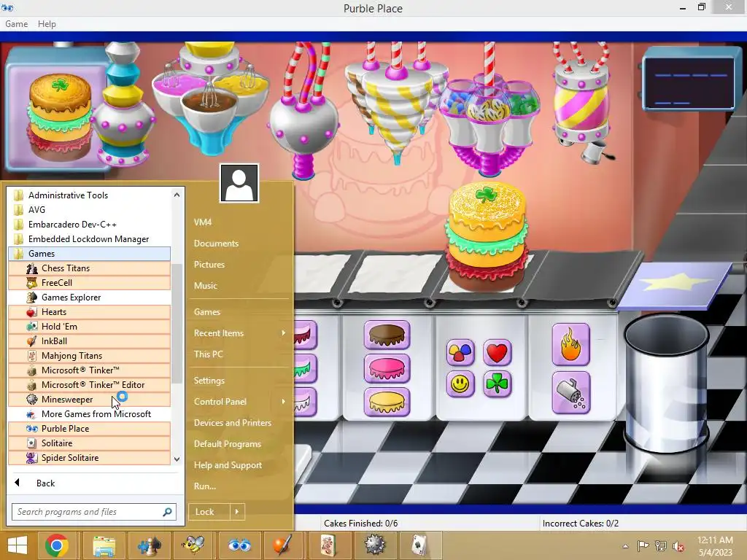The height and width of the screenshot is (560, 747).
Task: Launch InkBall game
Action: click(x=89, y=341)
